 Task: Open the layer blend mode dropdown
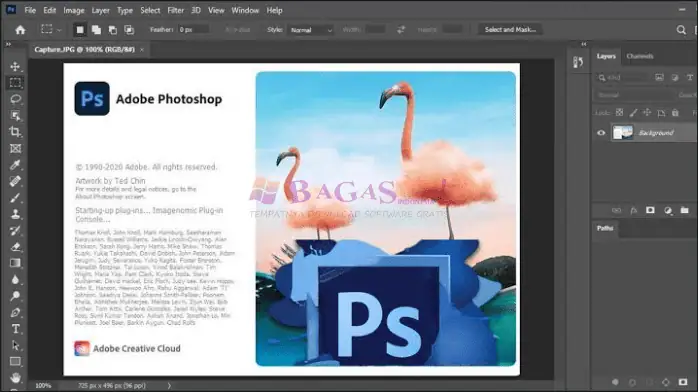(634, 95)
